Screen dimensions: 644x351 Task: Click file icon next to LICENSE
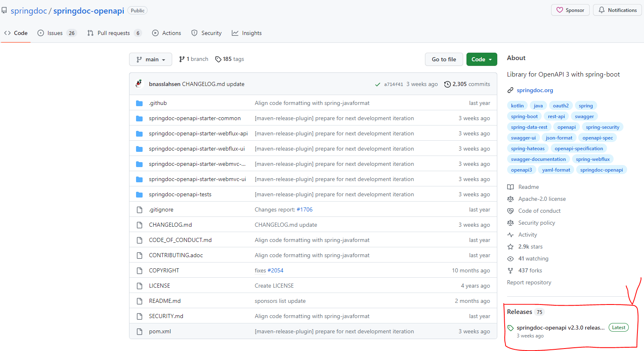(139, 286)
